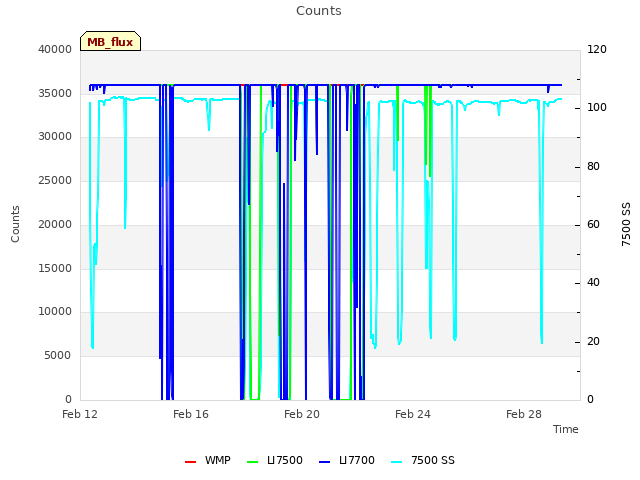
Task: Select the Feb 20 x-axis label
Action: tap(302, 414)
